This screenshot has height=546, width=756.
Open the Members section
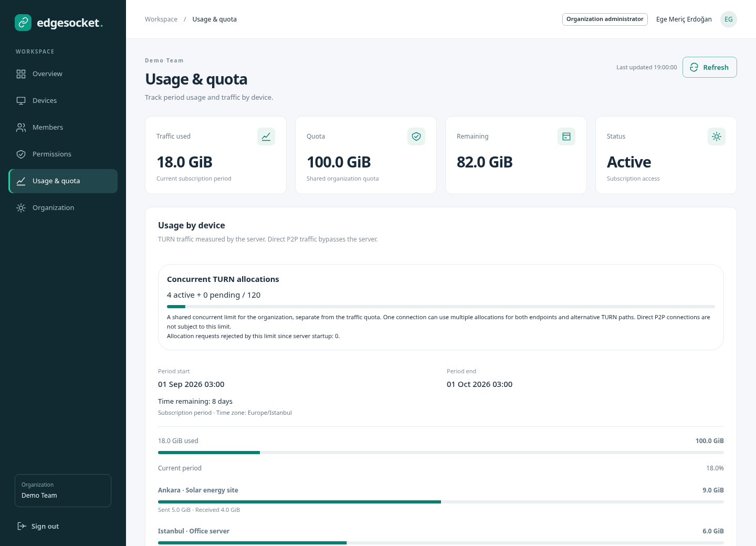pos(63,128)
